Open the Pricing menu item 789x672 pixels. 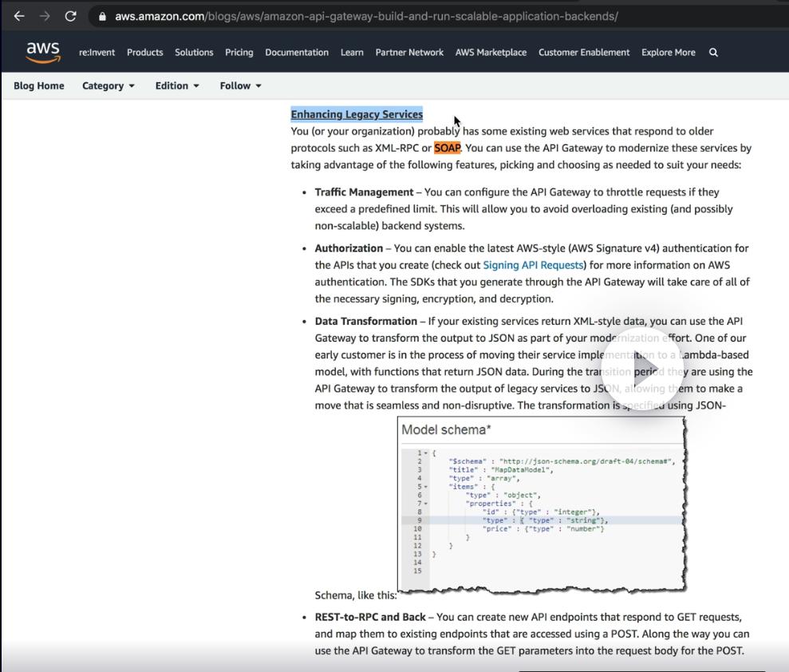(x=239, y=53)
